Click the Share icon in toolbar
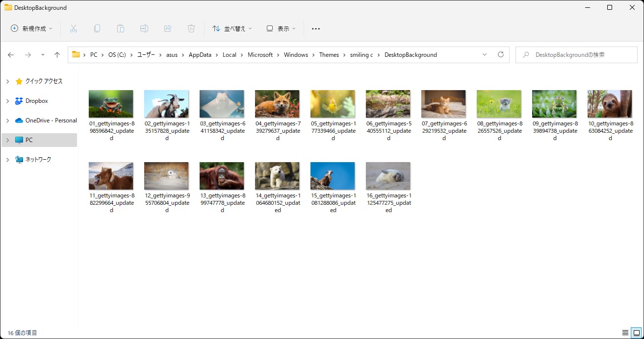The height and width of the screenshot is (339, 644). (168, 28)
